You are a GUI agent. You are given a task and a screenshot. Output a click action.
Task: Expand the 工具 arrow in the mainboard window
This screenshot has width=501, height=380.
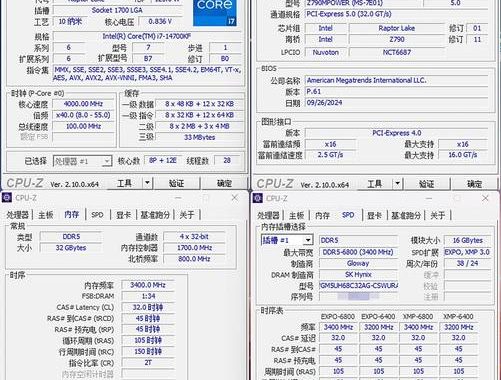click(397, 183)
